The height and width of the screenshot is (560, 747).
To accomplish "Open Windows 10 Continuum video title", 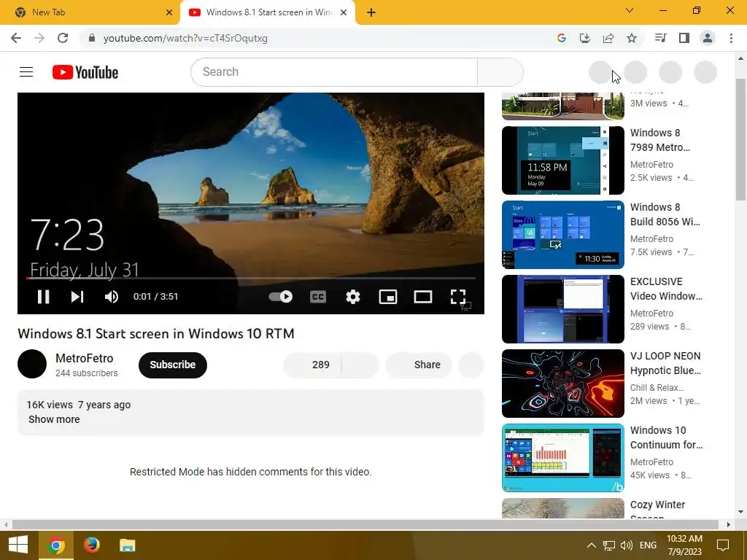I will (666, 437).
